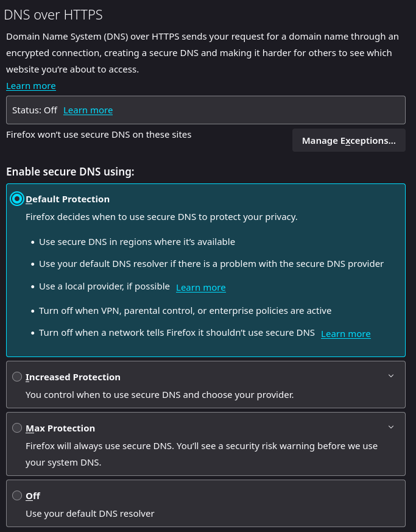Click the Status: Off text
Viewport: 416px width, 532px height.
[35, 110]
